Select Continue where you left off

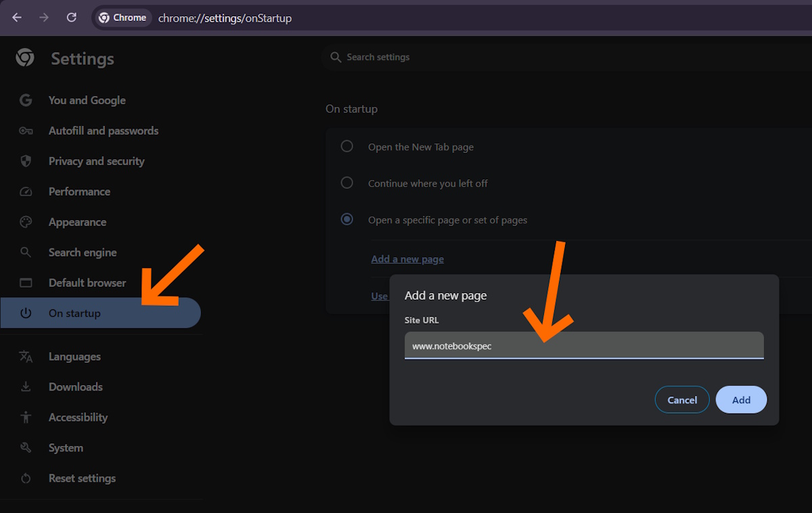[347, 183]
